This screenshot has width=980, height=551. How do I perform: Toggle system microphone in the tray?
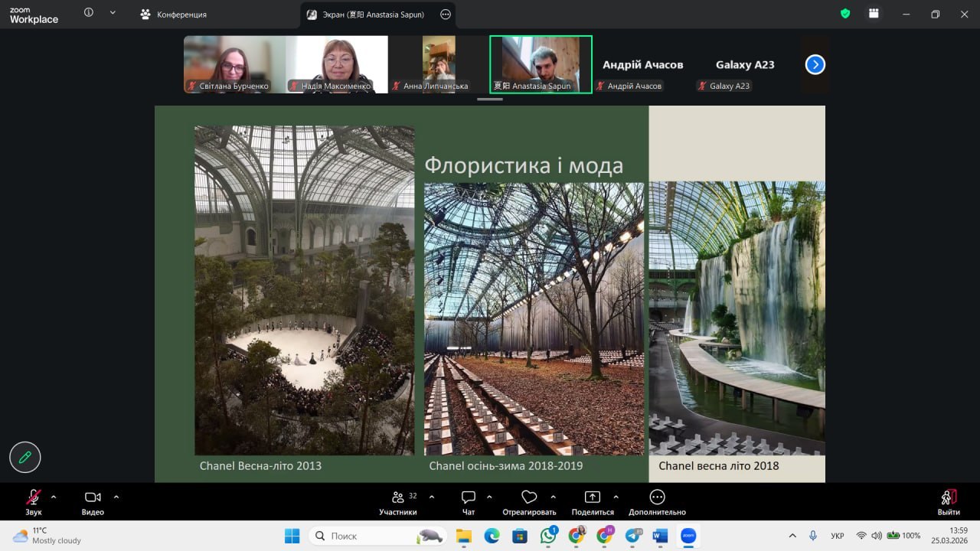(x=813, y=536)
